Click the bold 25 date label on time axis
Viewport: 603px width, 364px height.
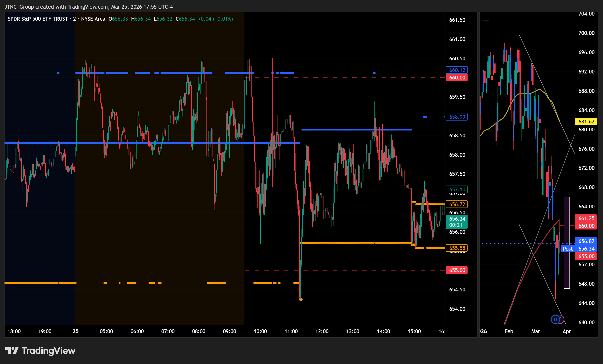coord(76,331)
